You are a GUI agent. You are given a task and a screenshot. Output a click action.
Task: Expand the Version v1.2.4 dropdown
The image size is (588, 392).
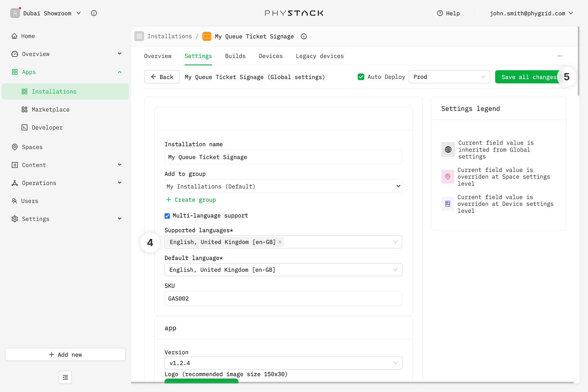point(283,363)
